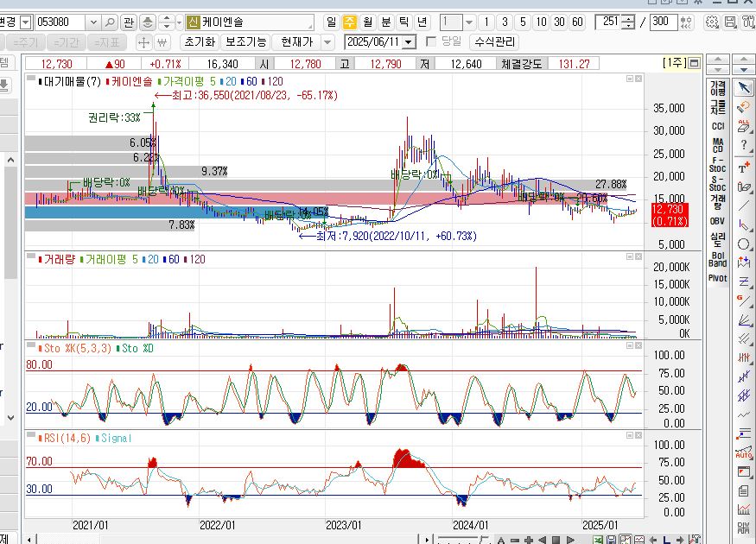Click the save chart floppy icon
This screenshot has width=756, height=544.
coord(730,22)
